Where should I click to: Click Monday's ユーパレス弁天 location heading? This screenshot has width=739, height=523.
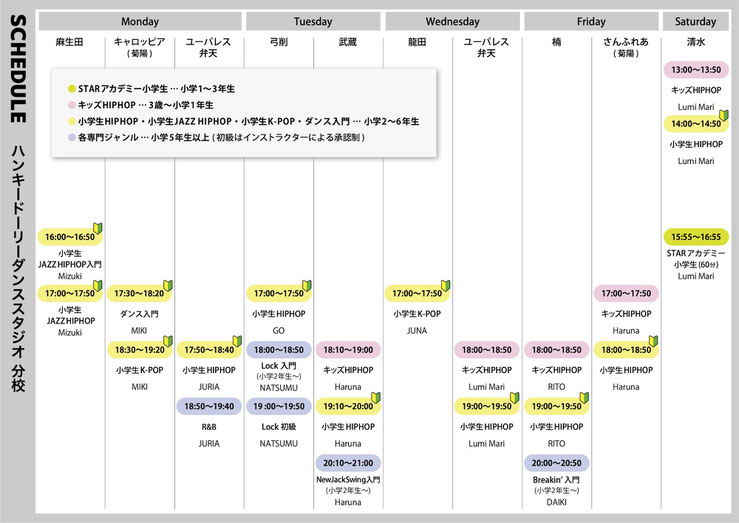point(208,48)
